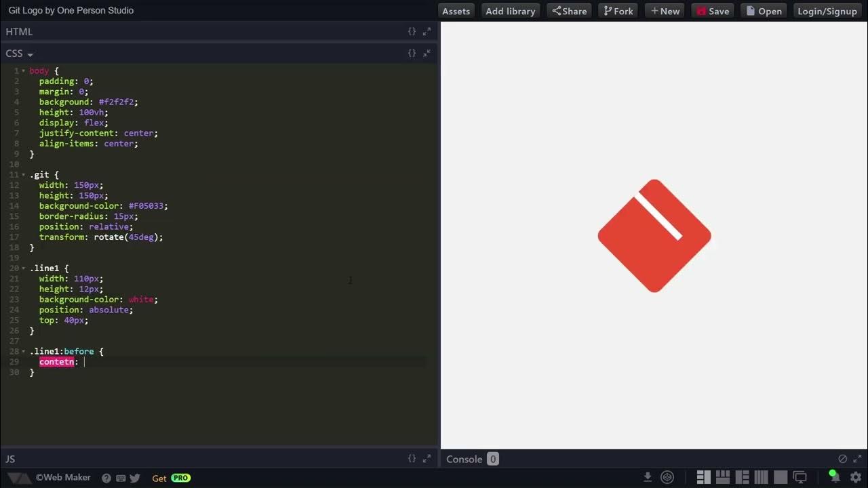This screenshot has height=488, width=868.
Task: Click the Add library button
Action: point(511,11)
